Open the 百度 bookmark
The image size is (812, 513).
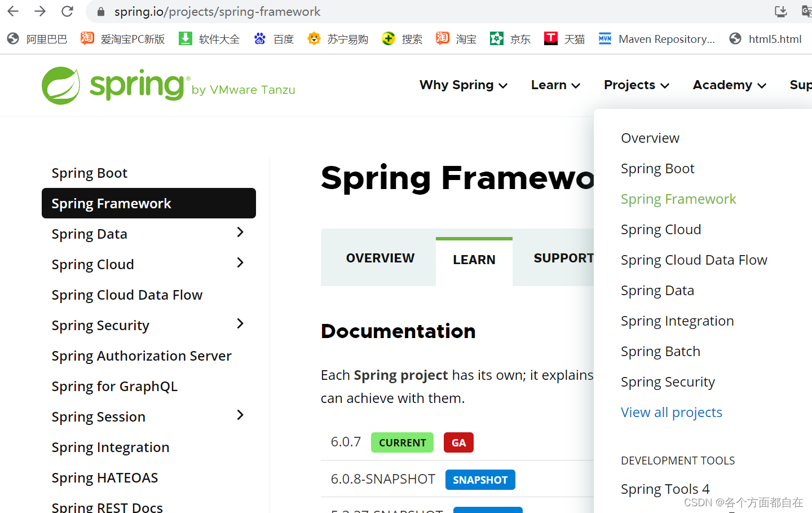coord(274,39)
